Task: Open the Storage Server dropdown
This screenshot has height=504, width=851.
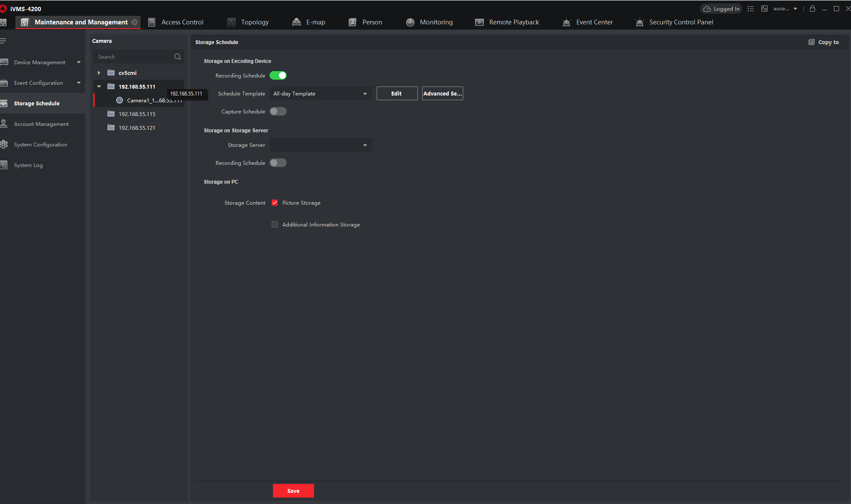Action: [x=321, y=145]
